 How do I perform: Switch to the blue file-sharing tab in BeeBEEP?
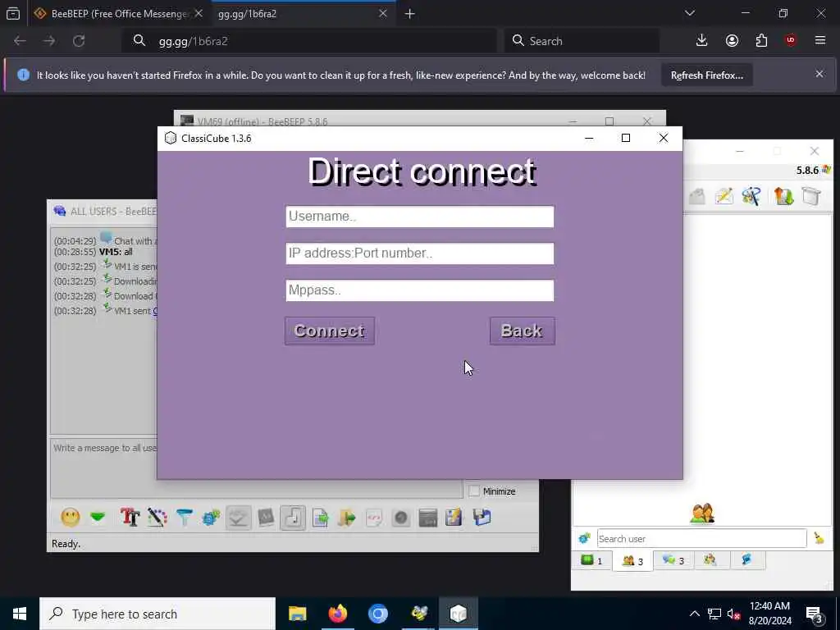pos(746,559)
